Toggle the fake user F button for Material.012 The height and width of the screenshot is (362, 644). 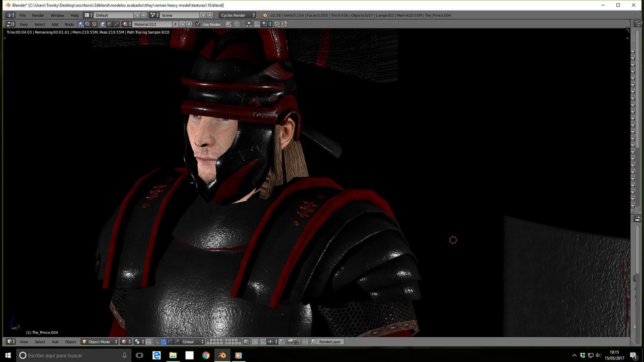[x=176, y=24]
